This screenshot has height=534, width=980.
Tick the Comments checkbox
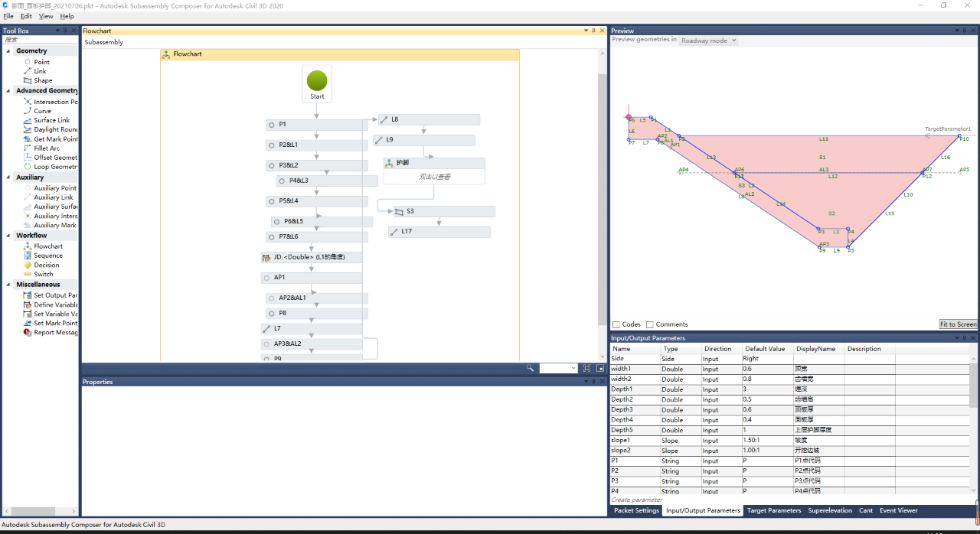650,324
